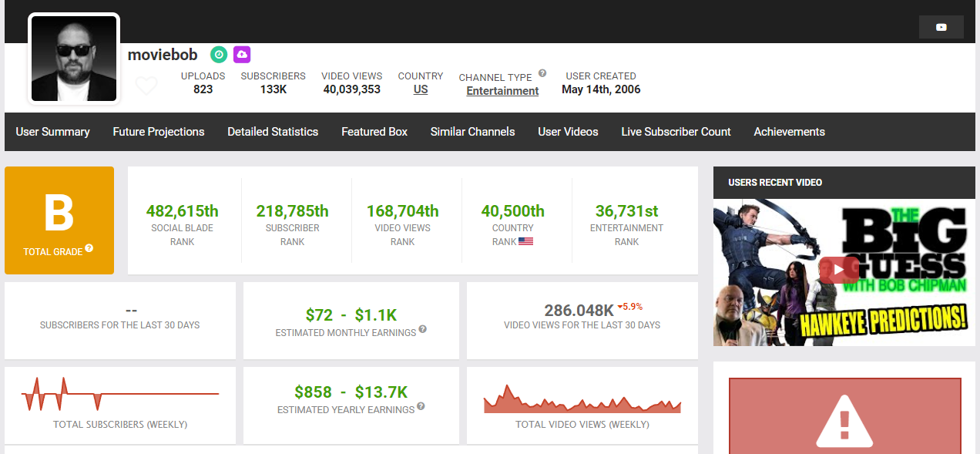The image size is (980, 454).
Task: Click the moviebob channel name
Action: (163, 55)
